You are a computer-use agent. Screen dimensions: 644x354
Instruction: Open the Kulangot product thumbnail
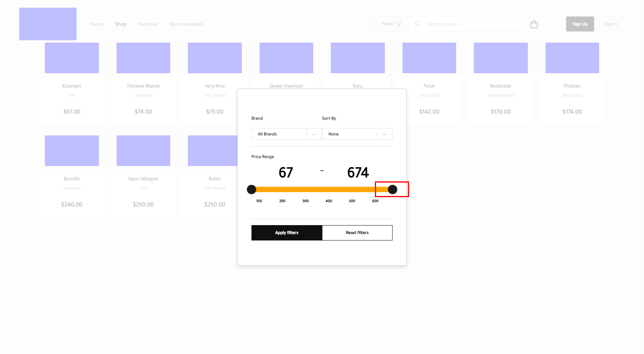click(72, 58)
